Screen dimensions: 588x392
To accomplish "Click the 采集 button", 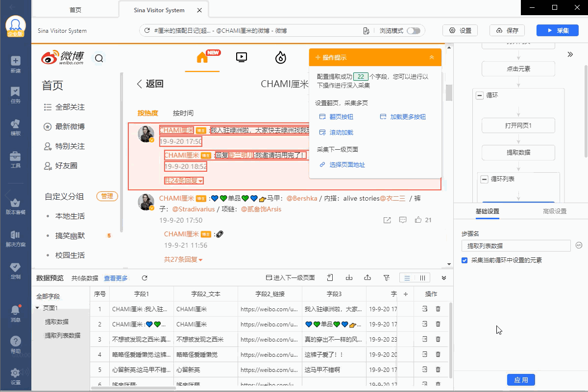I will [x=558, y=30].
